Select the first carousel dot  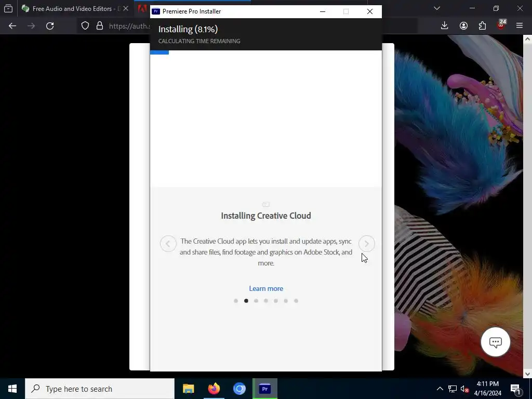(236, 301)
